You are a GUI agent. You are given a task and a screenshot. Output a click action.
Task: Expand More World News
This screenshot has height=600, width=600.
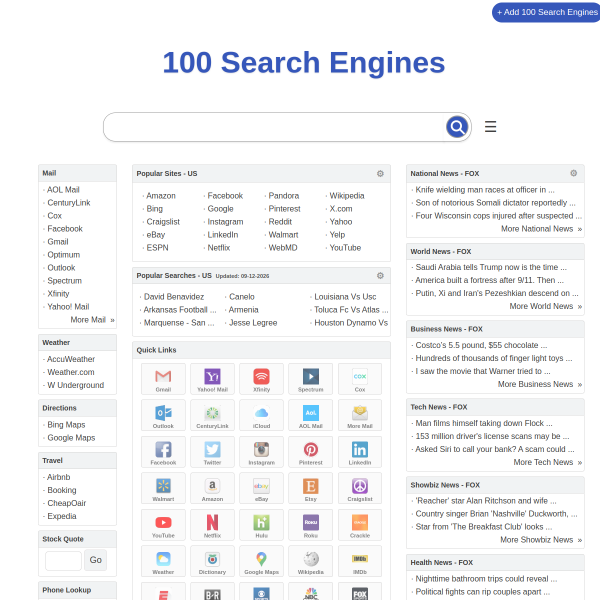[546, 306]
